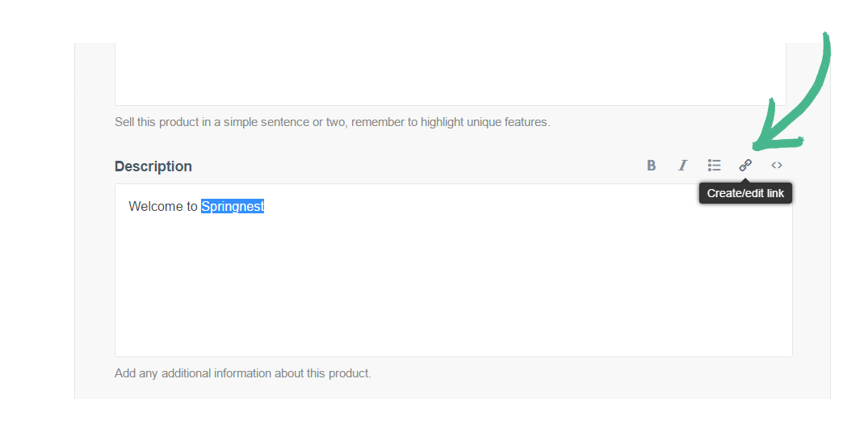Click the Create/edit link chain icon
Image resolution: width=868 pixels, height=442 pixels.
tap(745, 166)
